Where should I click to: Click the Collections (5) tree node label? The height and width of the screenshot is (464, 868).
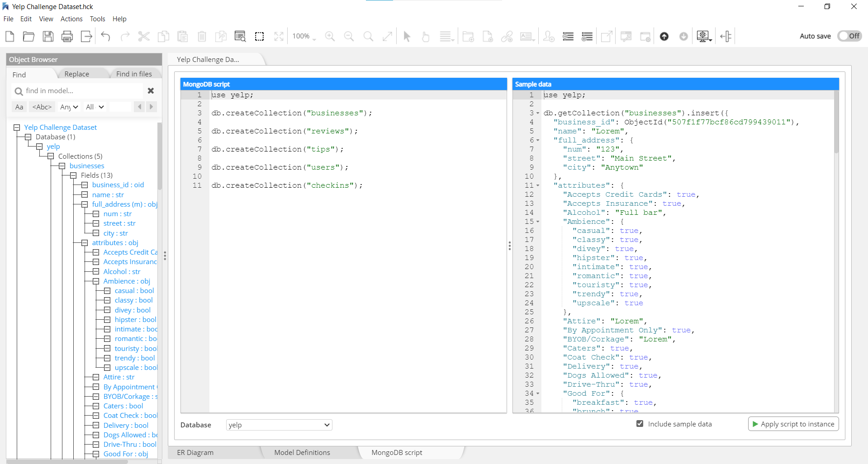[81, 156]
